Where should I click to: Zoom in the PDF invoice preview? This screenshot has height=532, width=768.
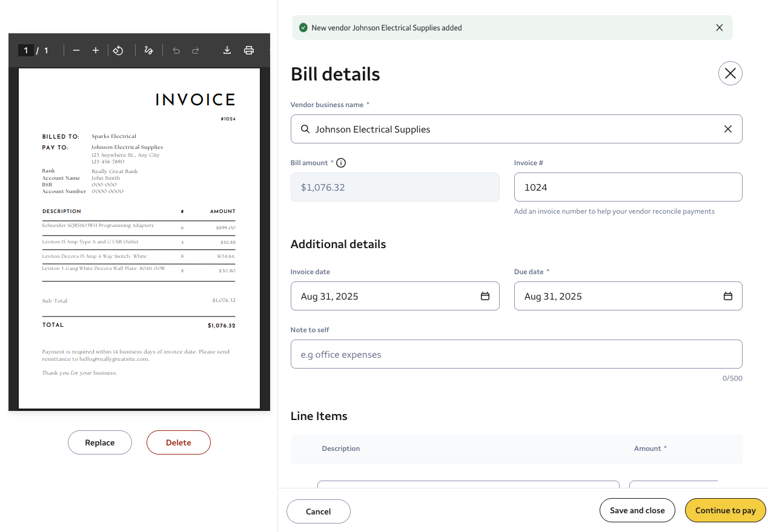pyautogui.click(x=96, y=51)
